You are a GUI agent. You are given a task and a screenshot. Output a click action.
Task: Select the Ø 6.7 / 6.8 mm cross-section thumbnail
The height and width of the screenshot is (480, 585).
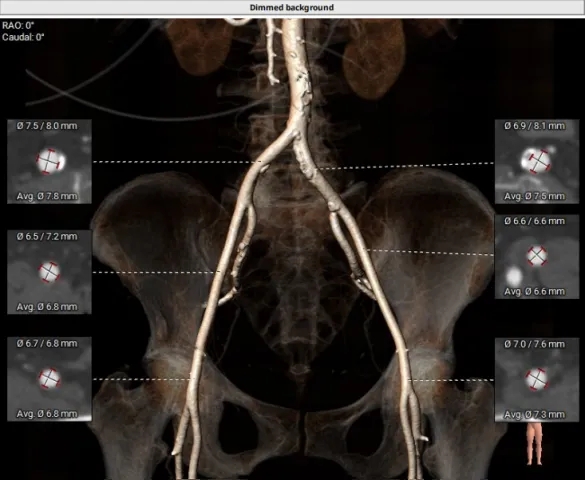pos(49,379)
